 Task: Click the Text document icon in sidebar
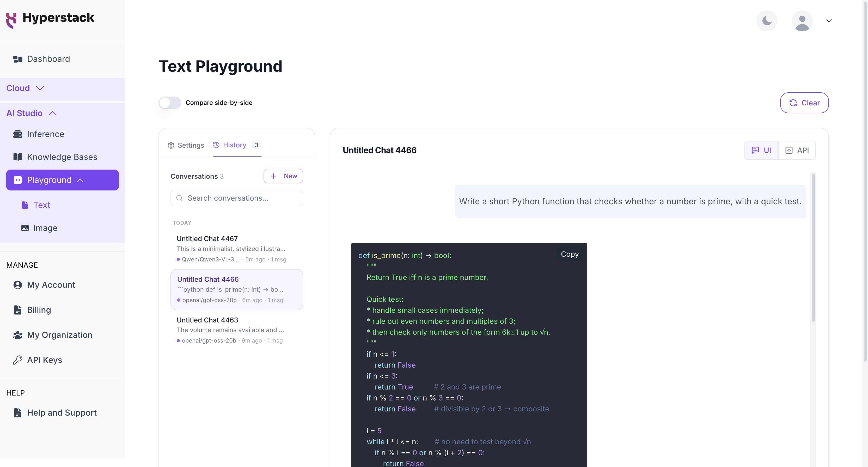[25, 205]
